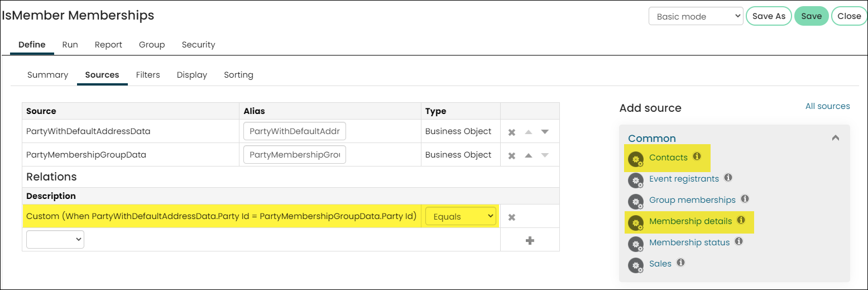Click the Event registrants gear icon
The height and width of the screenshot is (290, 868).
pyautogui.click(x=636, y=180)
